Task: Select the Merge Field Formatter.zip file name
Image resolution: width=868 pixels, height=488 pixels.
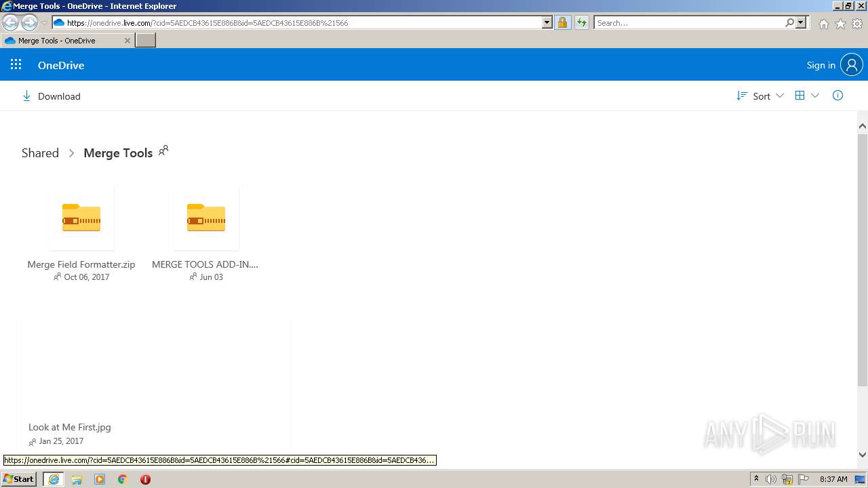Action: tap(81, 264)
